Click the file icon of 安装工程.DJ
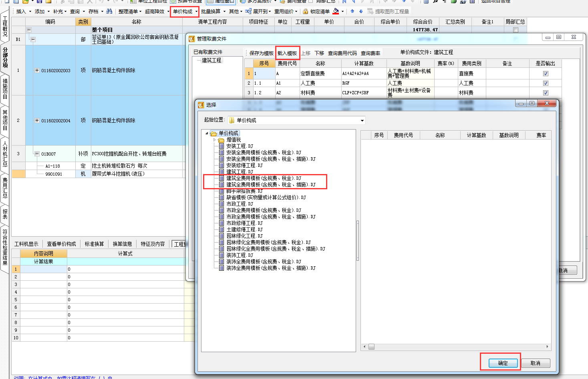This screenshot has height=379, width=588. point(222,146)
